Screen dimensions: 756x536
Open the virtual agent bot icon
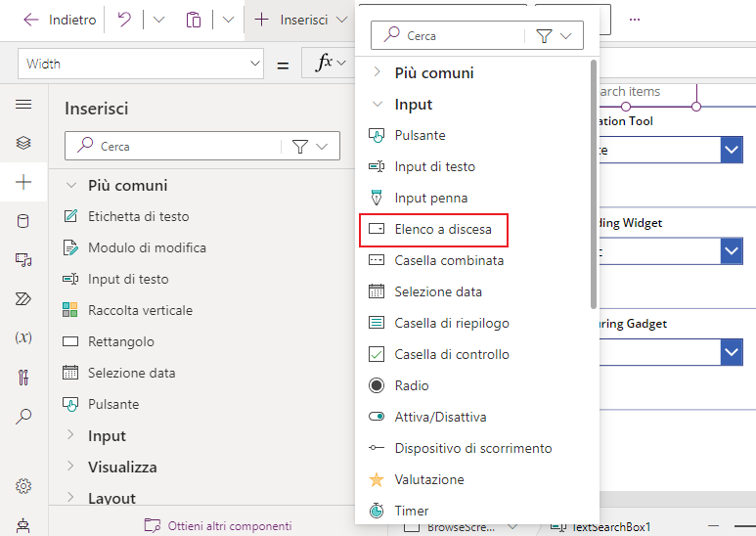(23, 525)
